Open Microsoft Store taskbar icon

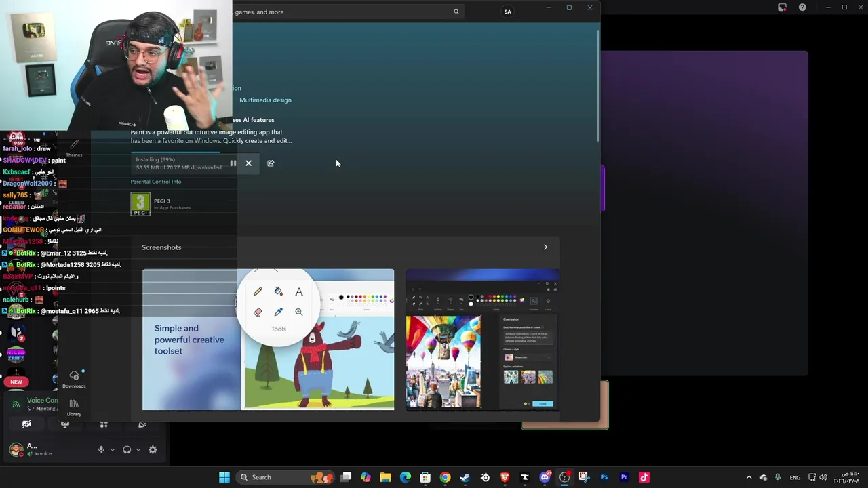425,477
